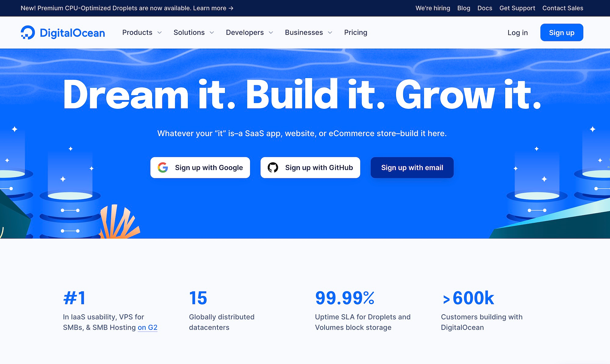Screen dimensions: 610x364
Task: Click the Businesses dropdown chevron icon
Action: pyautogui.click(x=330, y=33)
